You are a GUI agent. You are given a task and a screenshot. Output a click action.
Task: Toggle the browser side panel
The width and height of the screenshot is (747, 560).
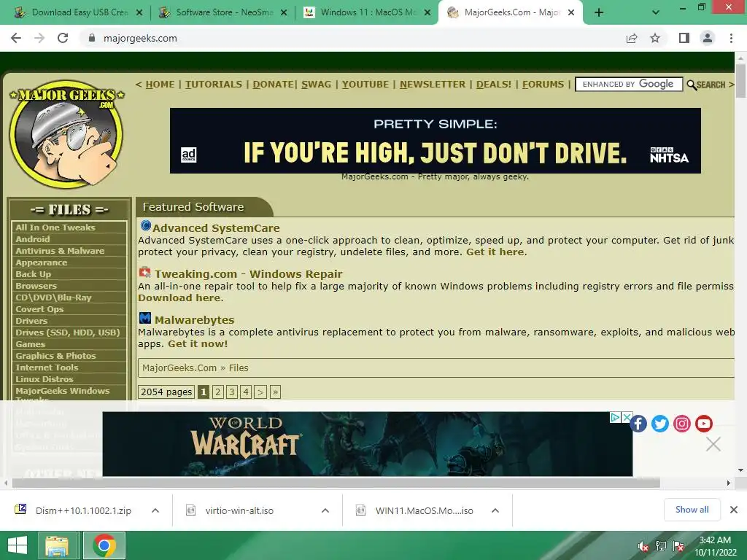point(684,38)
